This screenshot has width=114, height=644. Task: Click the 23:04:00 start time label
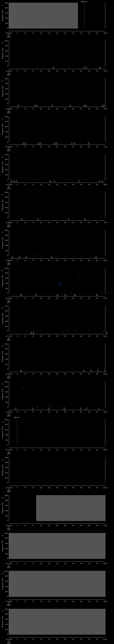[9, 71]
